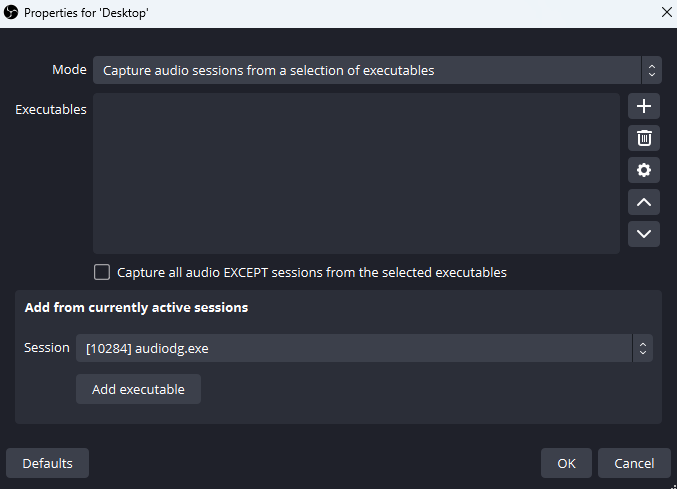Discard changes with the Cancel button
The width and height of the screenshot is (677, 489).
634,463
